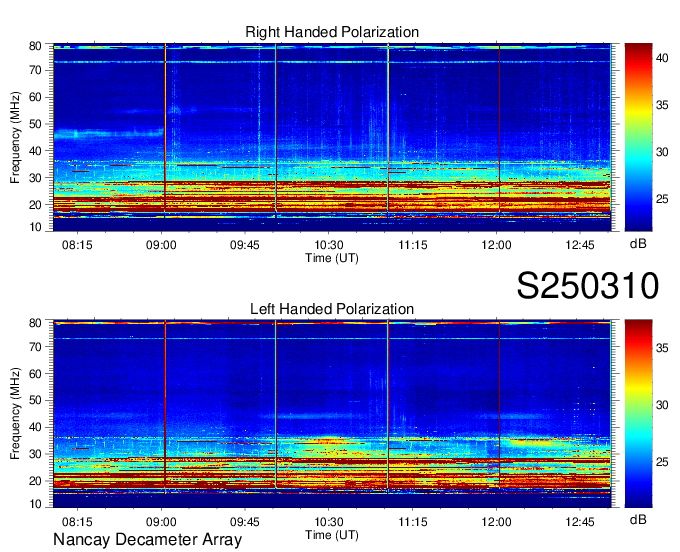Image resolution: width=680 pixels, height=552 pixels.
Task: Click the 80 MHz tick of the Right Handed plot
Action: tap(35, 46)
